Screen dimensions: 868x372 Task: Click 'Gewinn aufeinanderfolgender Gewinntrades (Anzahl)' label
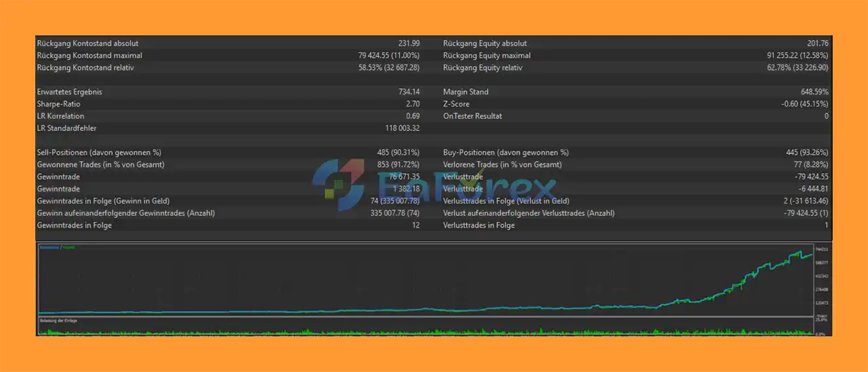pyautogui.click(x=126, y=213)
